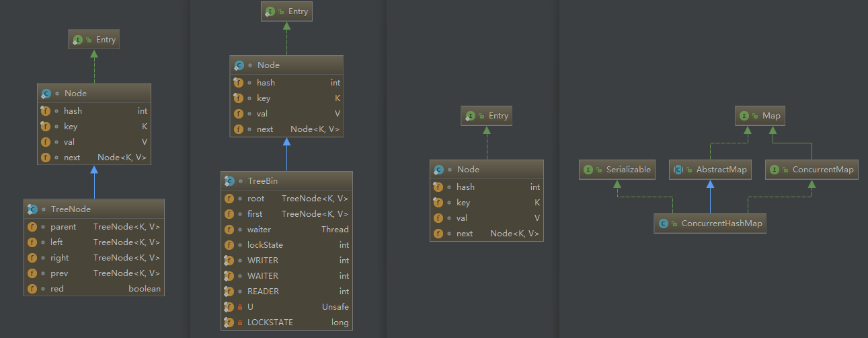
Task: Click the field icon of the first row
Action: click(x=229, y=214)
